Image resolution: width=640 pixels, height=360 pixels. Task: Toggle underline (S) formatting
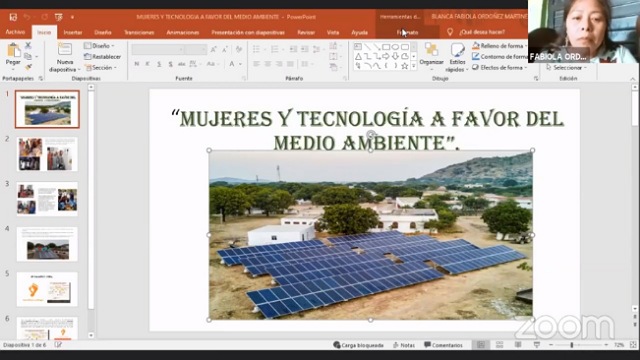pos(159,64)
